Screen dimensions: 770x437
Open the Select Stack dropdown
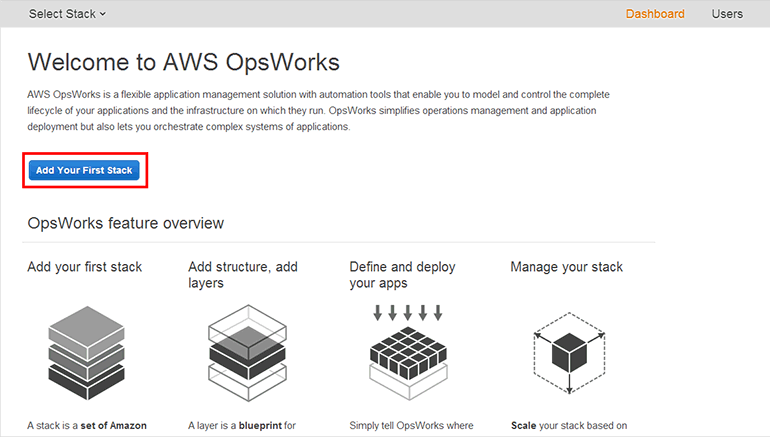(67, 14)
